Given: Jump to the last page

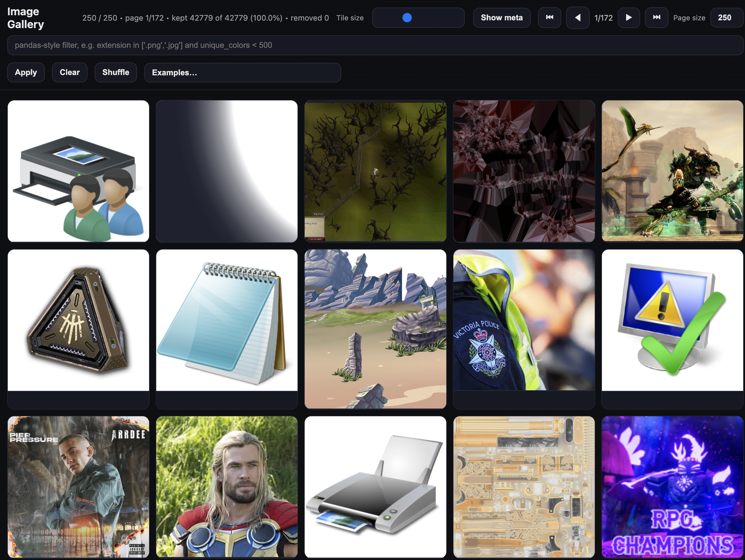Looking at the screenshot, I should pyautogui.click(x=656, y=18).
